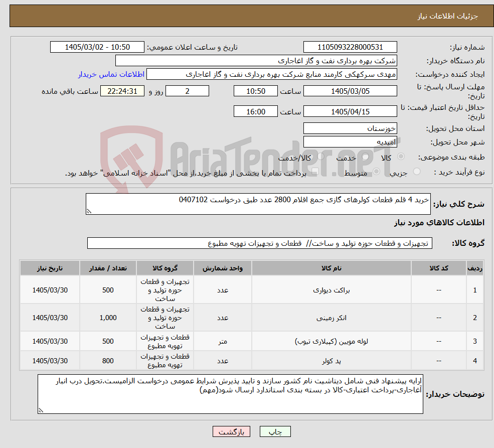
Task: Click the گروه کالا column header
Action: coord(165,268)
